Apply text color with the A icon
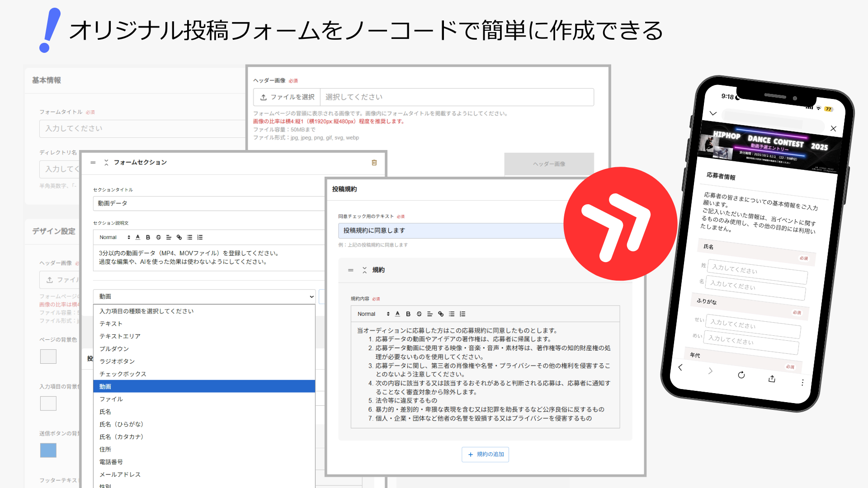This screenshot has width=868, height=488. 138,237
